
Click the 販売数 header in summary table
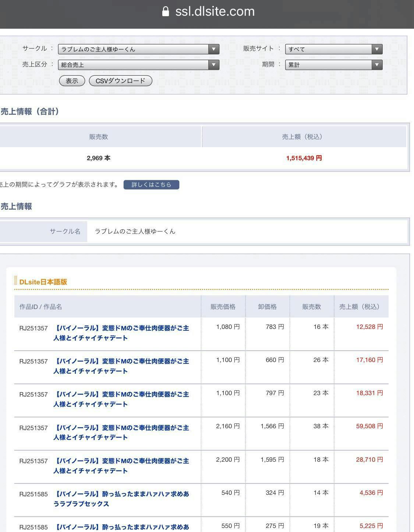(x=99, y=137)
